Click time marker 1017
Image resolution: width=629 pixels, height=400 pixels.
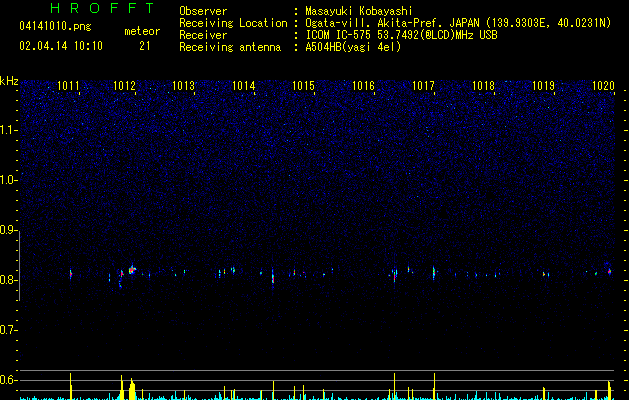click(x=423, y=86)
